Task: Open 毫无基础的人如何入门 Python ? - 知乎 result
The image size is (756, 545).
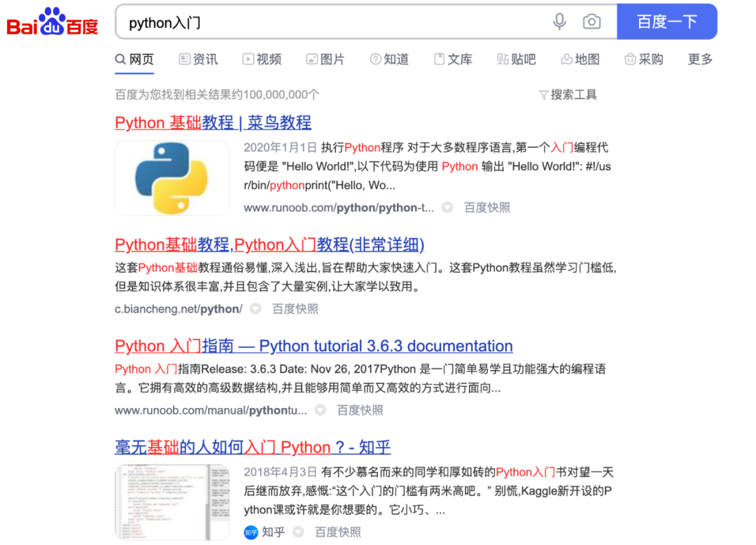Action: pos(253,447)
